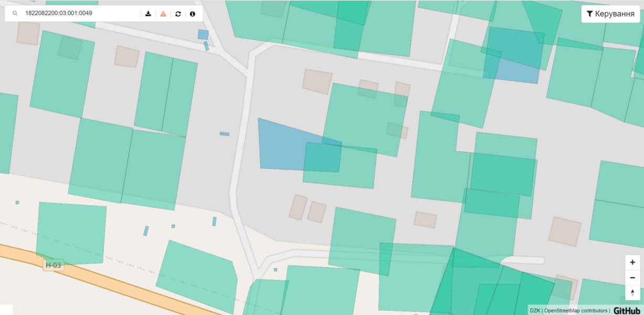The height and width of the screenshot is (315, 644).
Task: Select small blue parcel below search bar
Action: tap(203, 35)
